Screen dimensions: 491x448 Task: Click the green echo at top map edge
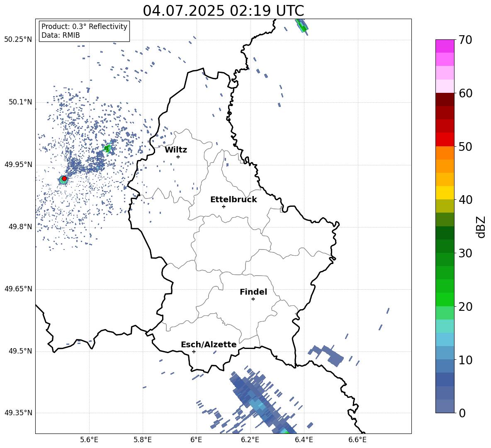(x=302, y=25)
